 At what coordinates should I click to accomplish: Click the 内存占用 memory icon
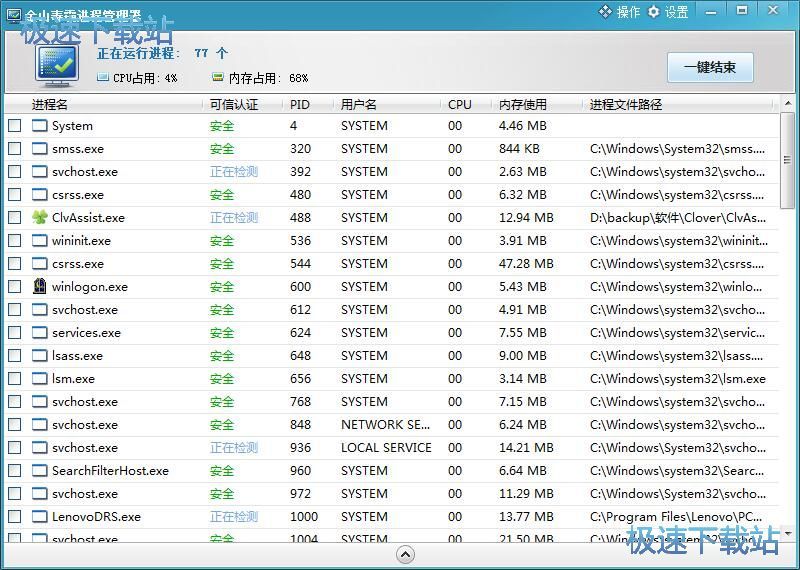[218, 78]
